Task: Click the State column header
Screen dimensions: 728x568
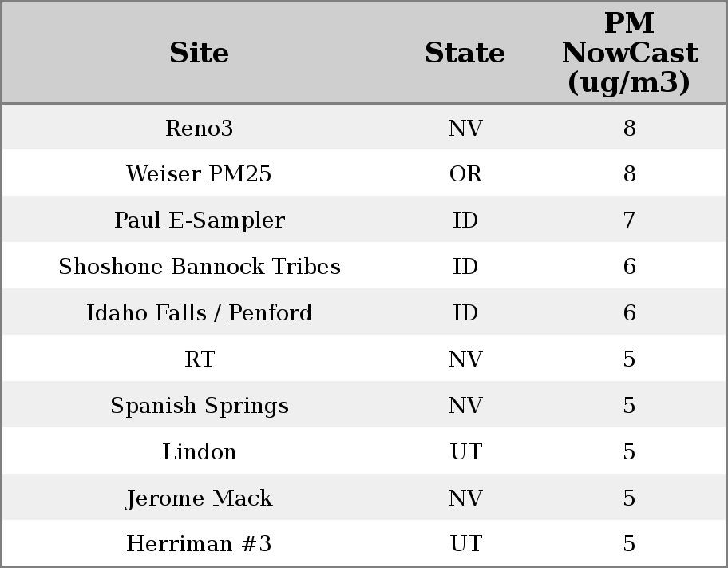Action: pyautogui.click(x=465, y=54)
